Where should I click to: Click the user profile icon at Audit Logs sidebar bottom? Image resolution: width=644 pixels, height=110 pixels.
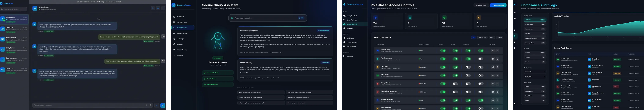(x=514, y=104)
